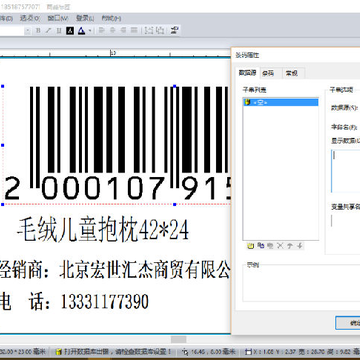Click the 打开数据库出错 status message
360x360 pixels.
118,351
